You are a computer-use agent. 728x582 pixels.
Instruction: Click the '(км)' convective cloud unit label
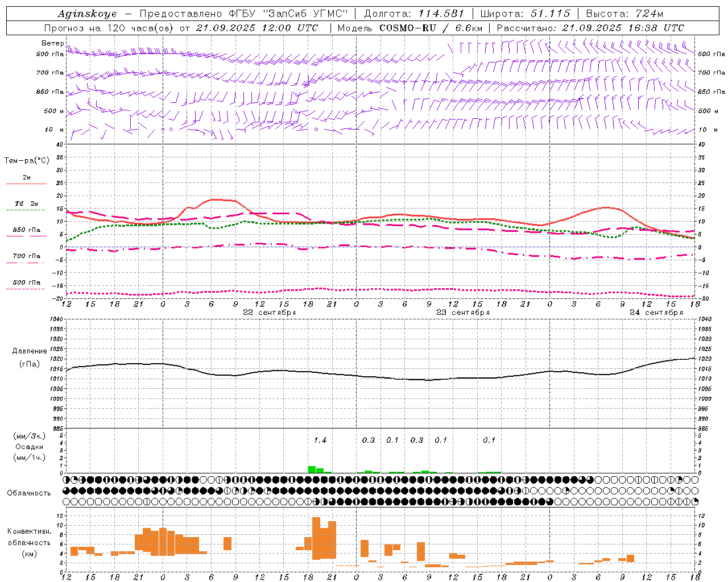point(29,554)
